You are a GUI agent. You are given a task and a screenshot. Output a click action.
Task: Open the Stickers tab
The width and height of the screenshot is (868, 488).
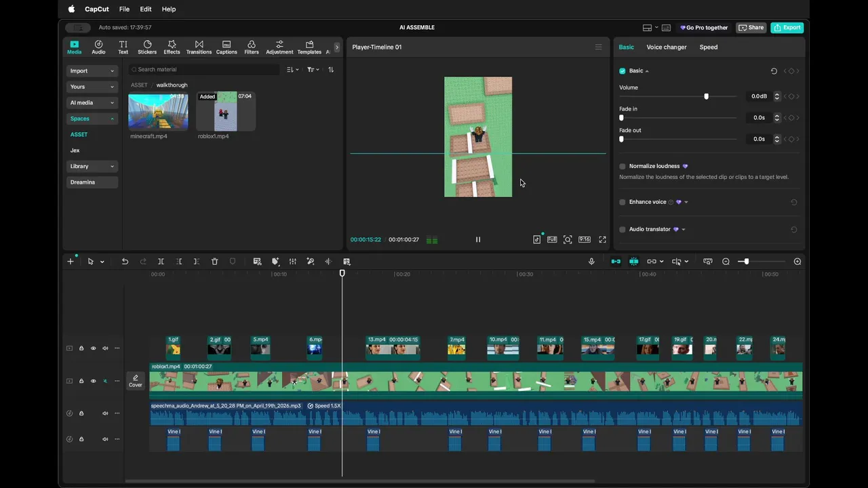[x=147, y=47]
